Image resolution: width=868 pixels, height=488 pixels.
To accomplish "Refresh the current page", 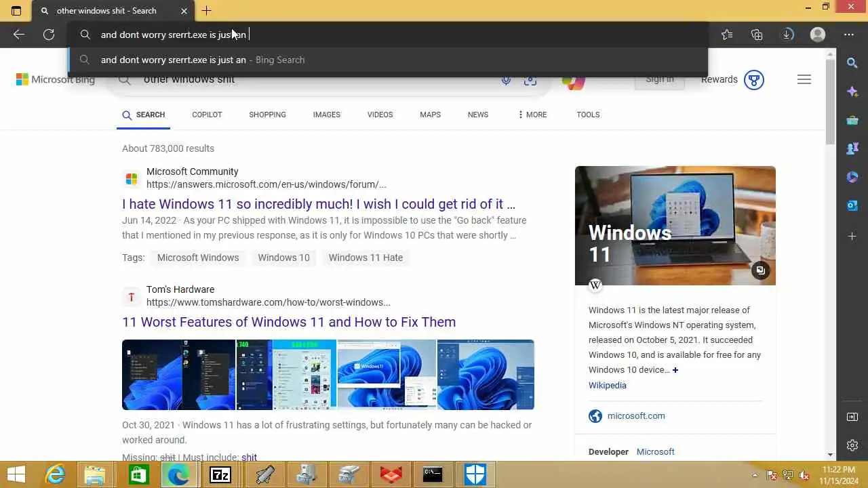I will click(x=49, y=35).
